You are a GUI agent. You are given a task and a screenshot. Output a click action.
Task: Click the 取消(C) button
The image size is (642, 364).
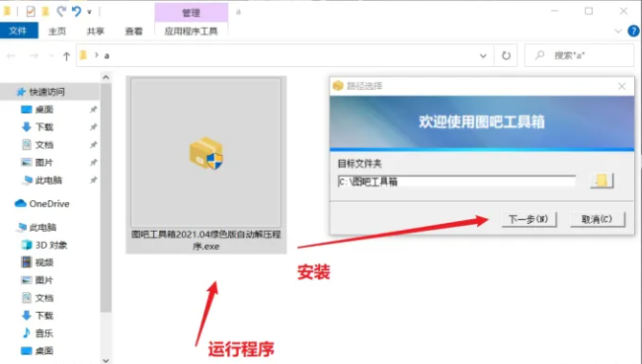598,219
